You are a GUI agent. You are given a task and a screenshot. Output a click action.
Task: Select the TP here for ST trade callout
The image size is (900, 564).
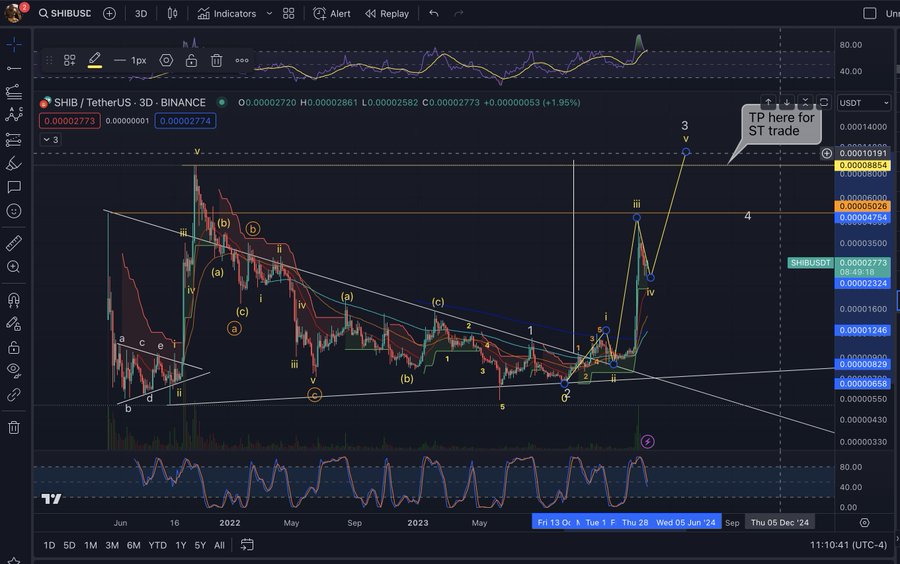click(781, 124)
